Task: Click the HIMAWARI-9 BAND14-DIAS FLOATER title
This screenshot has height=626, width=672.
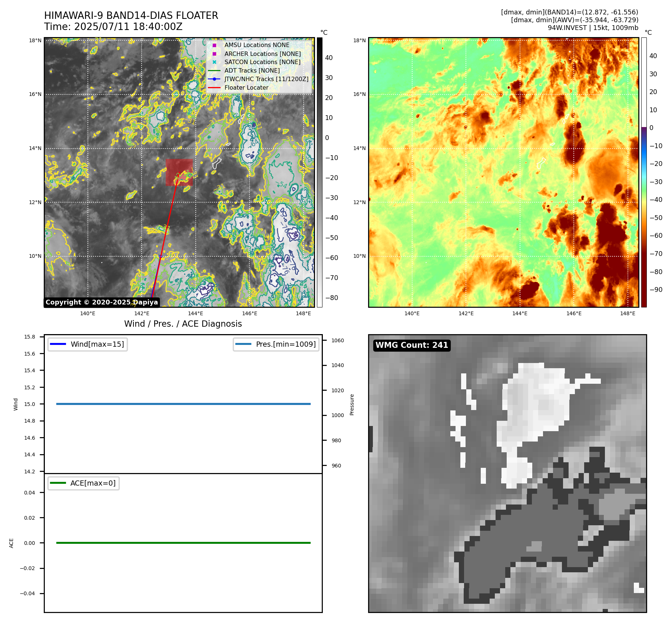Action: coord(131,16)
